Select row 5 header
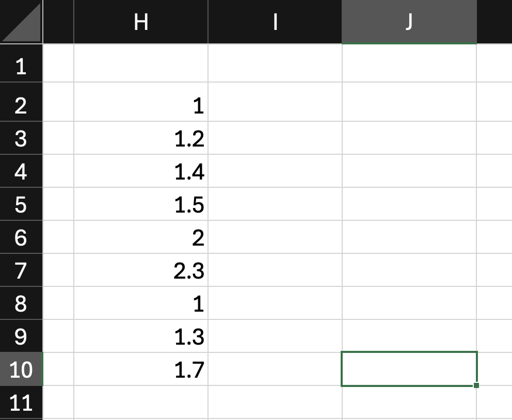The height and width of the screenshot is (420, 512). 21,204
